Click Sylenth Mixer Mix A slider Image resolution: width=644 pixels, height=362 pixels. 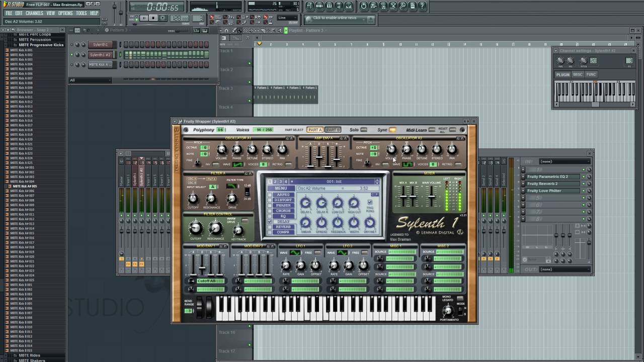[403, 196]
